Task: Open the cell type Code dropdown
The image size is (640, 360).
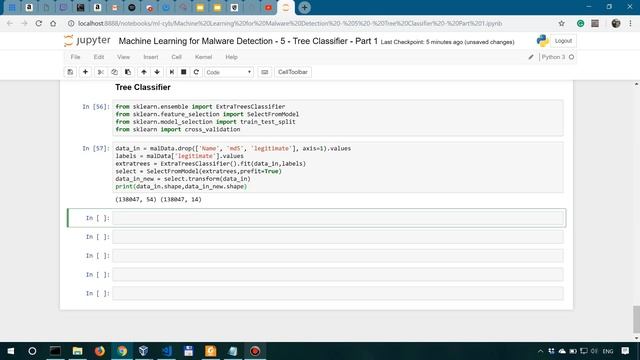Action: pos(229,72)
